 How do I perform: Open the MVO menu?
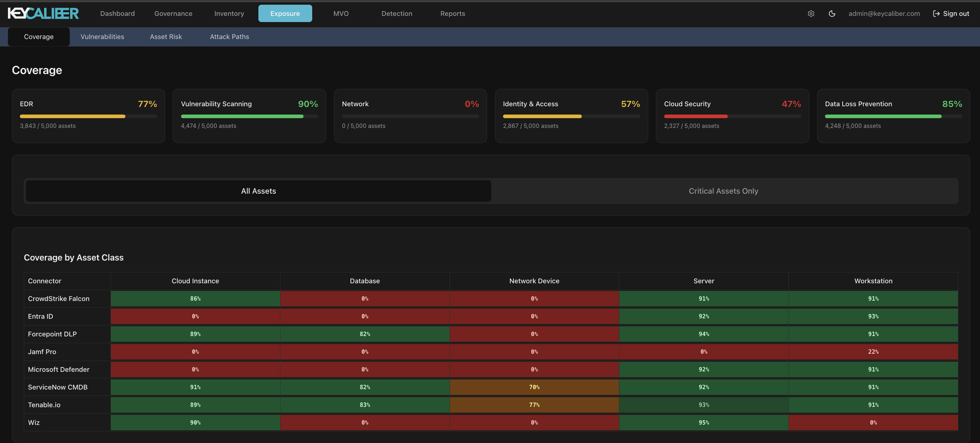point(341,14)
